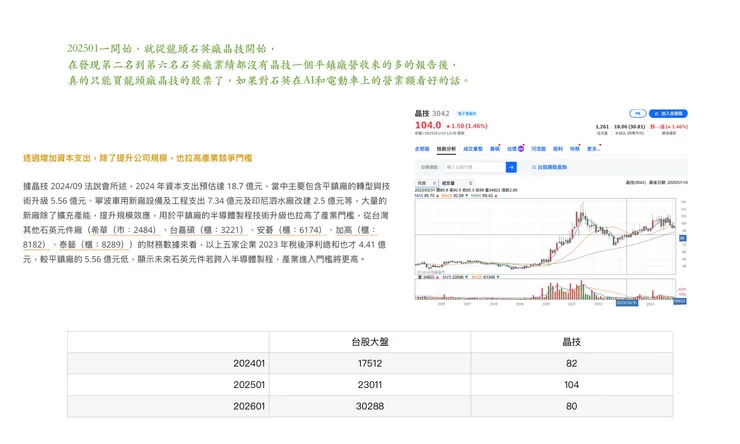Switch to the 走勢圖 tab
This screenshot has width=740, height=444.
[x=422, y=149]
